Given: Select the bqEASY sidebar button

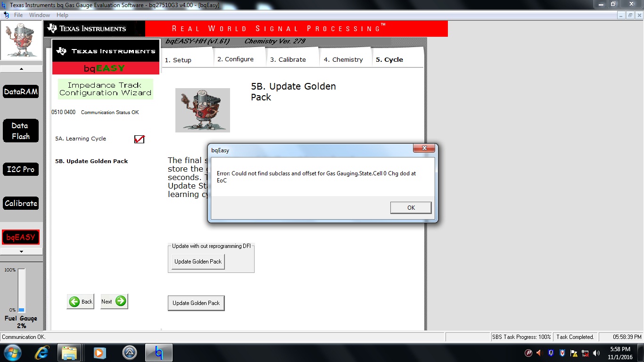Looking at the screenshot, I should click(x=21, y=237).
